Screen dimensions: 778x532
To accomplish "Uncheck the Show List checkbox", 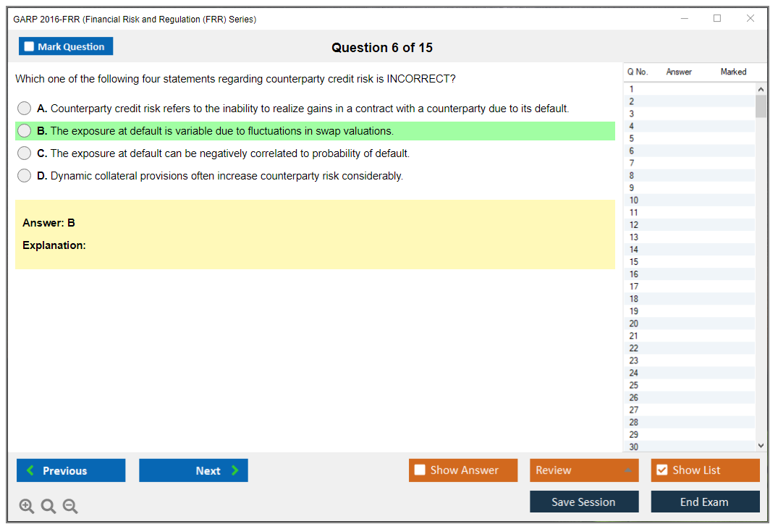I will coord(661,470).
